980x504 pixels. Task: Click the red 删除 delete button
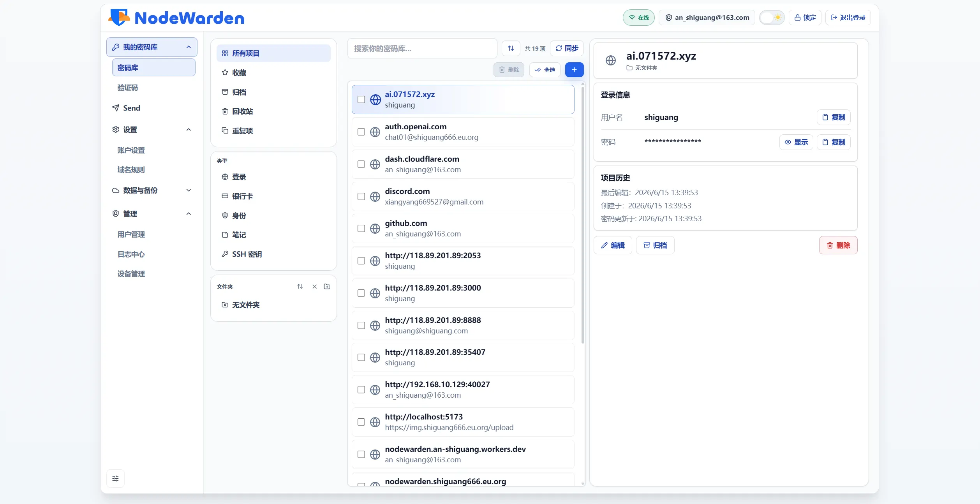[x=838, y=245]
